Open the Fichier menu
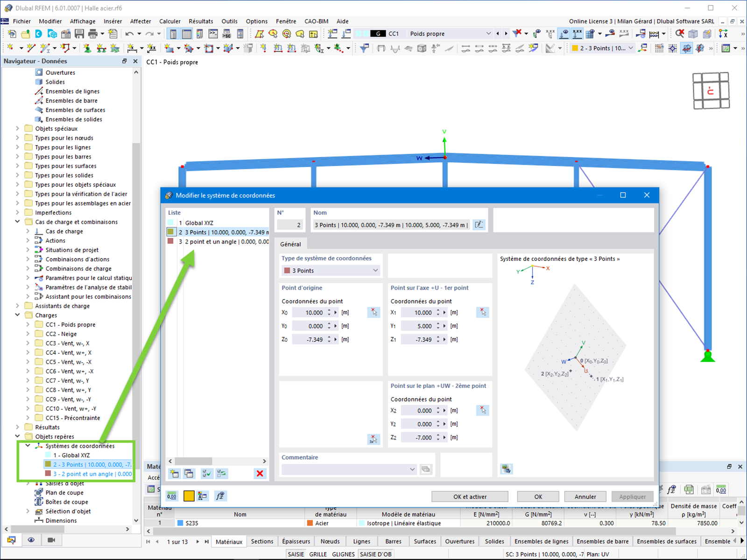The image size is (747, 560). coord(22,21)
